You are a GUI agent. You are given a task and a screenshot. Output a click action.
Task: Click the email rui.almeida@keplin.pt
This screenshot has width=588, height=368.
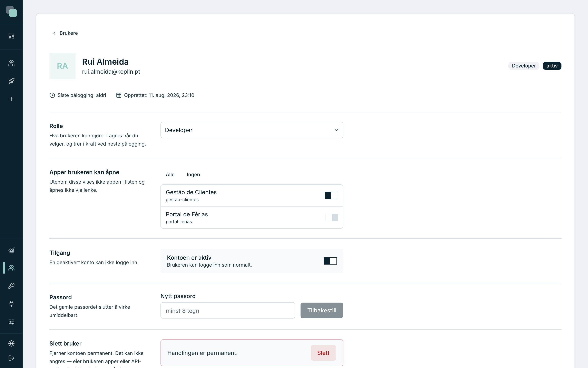(x=111, y=72)
